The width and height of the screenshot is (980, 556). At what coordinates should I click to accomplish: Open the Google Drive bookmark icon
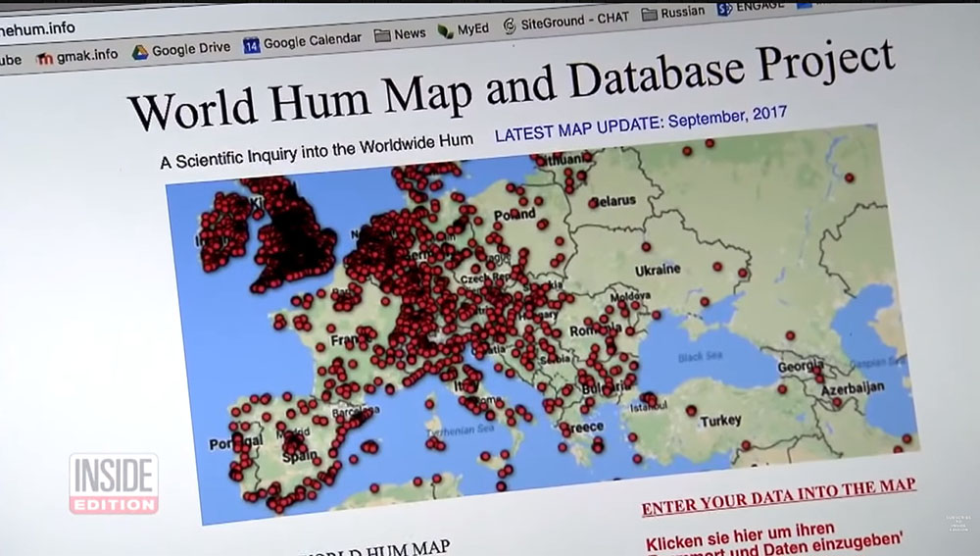point(140,53)
